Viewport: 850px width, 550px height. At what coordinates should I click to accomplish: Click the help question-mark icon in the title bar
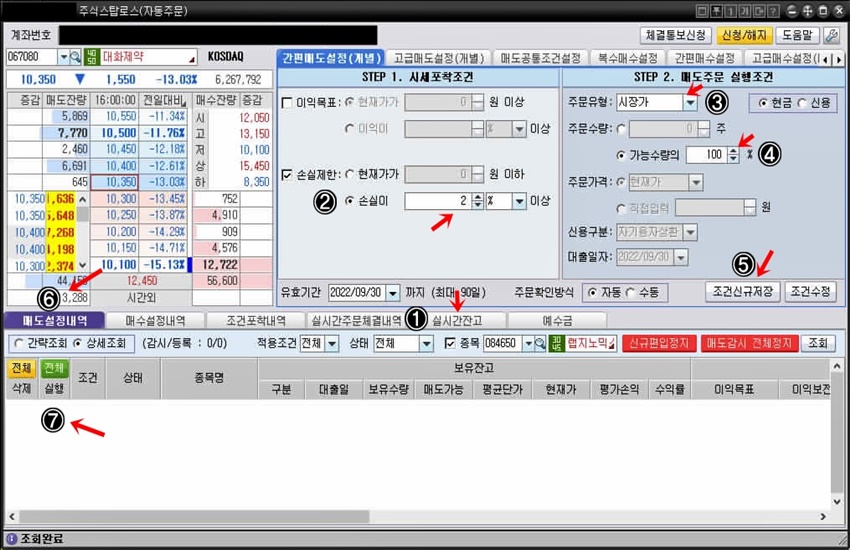[774, 11]
